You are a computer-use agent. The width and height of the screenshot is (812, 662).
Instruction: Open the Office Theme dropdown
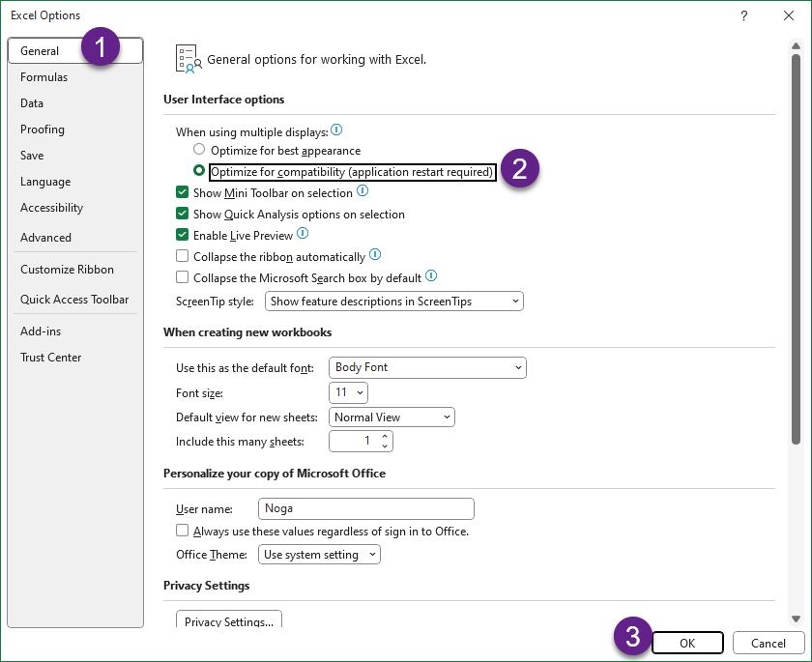[320, 555]
